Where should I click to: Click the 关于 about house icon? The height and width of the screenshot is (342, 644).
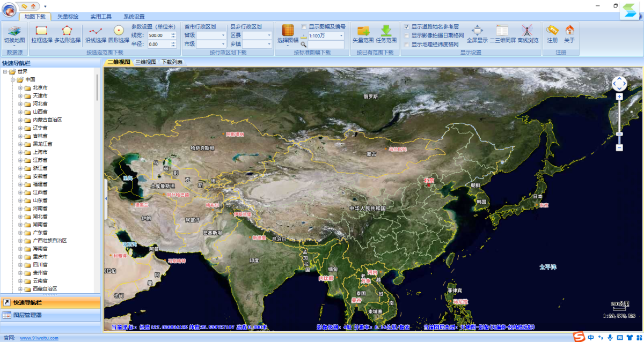[x=569, y=35]
